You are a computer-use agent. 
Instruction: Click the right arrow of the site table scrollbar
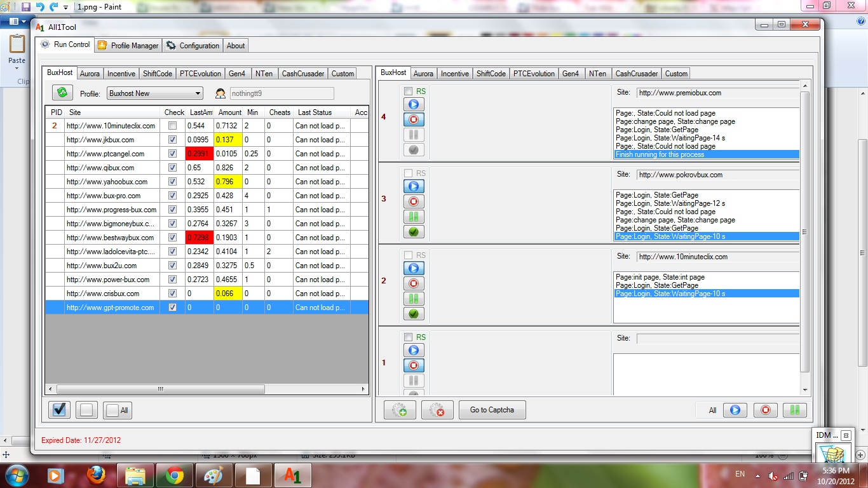click(x=363, y=390)
